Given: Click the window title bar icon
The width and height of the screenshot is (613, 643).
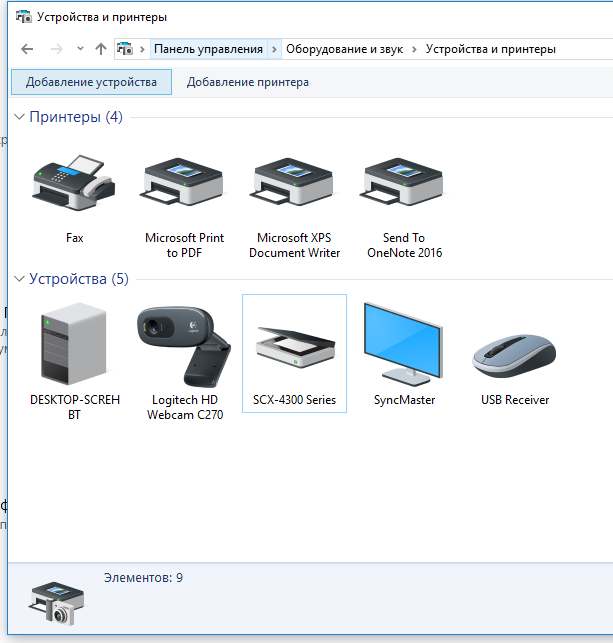Looking at the screenshot, I should coord(23,17).
